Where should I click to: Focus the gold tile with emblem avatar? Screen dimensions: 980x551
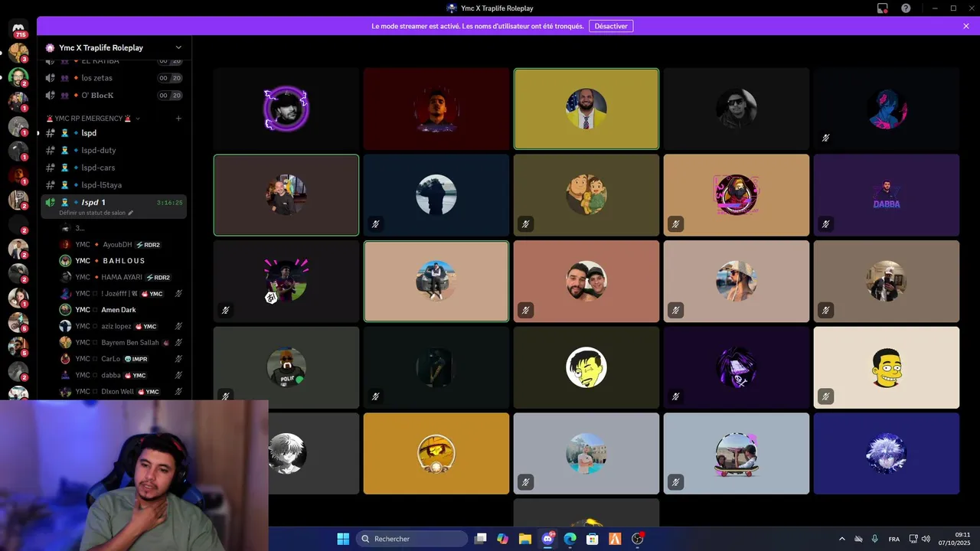pyautogui.click(x=436, y=454)
